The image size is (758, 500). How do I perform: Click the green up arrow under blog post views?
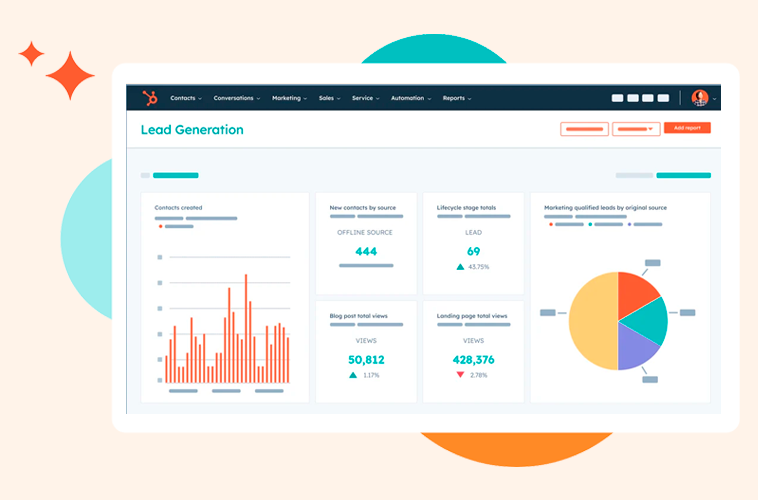click(353, 375)
